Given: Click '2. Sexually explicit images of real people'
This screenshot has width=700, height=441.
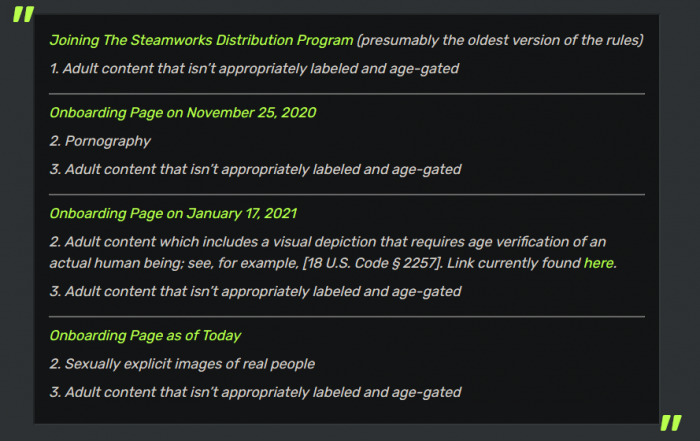Looking at the screenshot, I should point(182,364).
